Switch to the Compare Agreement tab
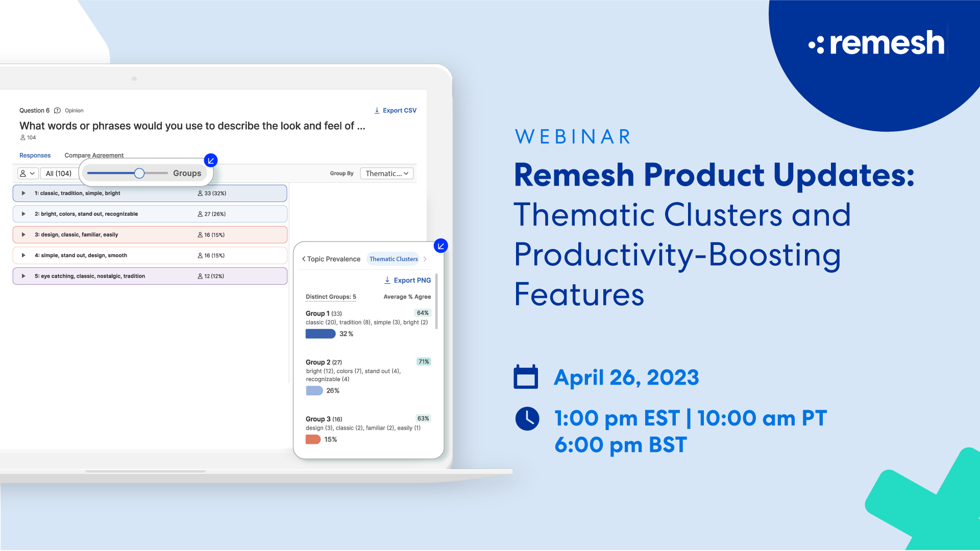Image resolution: width=980 pixels, height=551 pixels. 94,155
